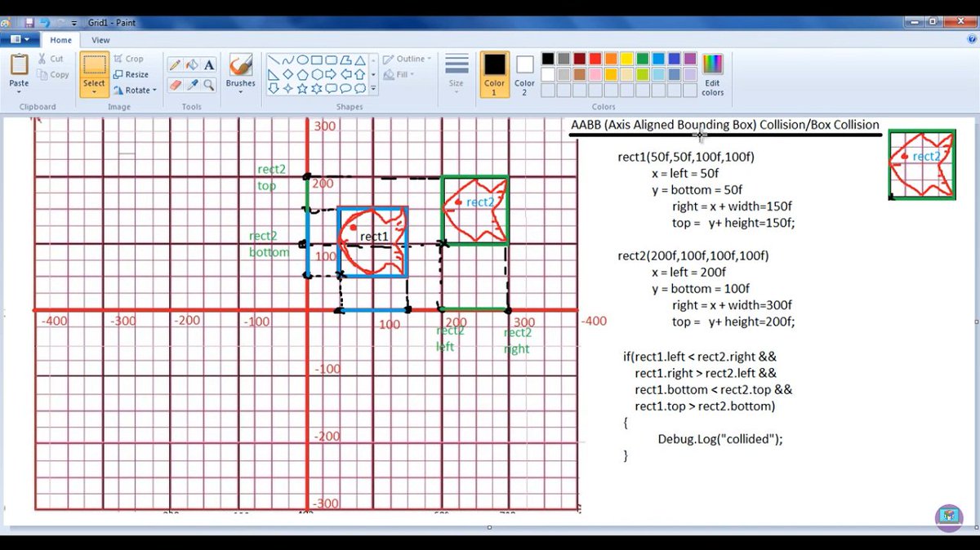Screen dimensions: 980x550
Task: Expand the Select dropdown arrow
Action: click(x=94, y=92)
